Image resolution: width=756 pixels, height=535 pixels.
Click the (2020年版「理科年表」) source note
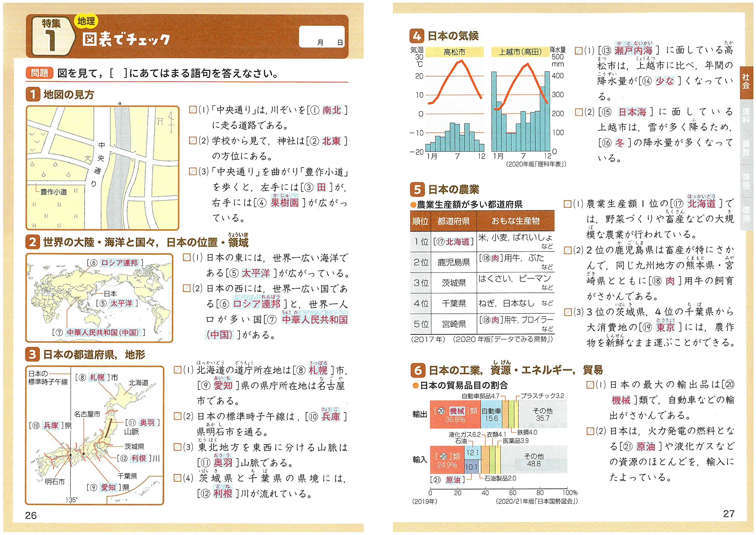coord(536,164)
